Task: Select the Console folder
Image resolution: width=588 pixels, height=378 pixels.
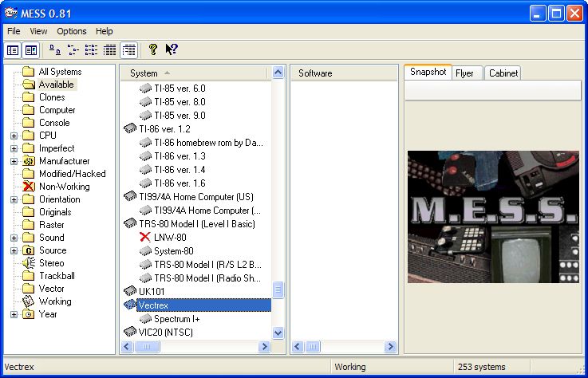Action: (x=54, y=123)
